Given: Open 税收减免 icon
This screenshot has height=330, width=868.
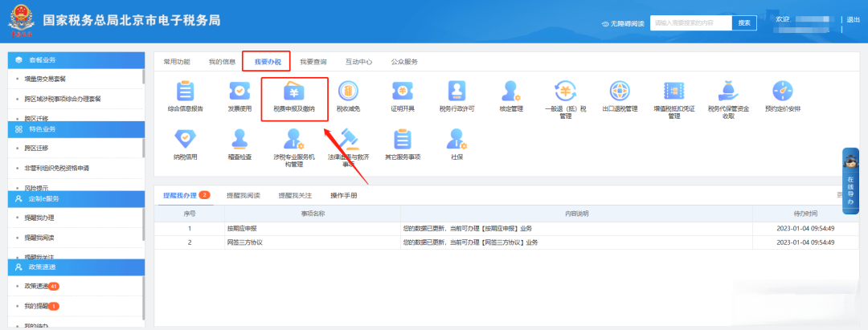Looking at the screenshot, I should (348, 91).
